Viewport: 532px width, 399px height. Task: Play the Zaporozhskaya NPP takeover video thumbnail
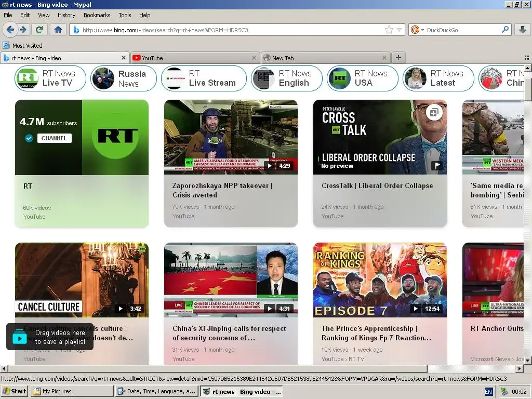(231, 137)
